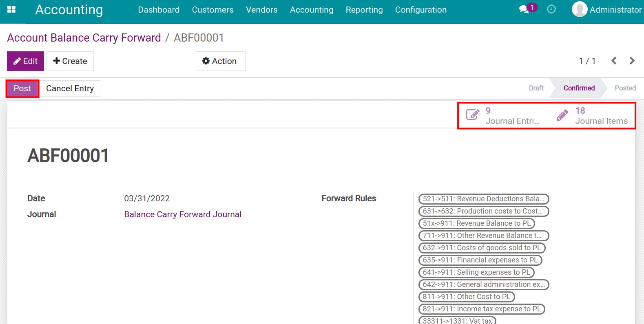Click the 642->911 General administration tag
644x324 pixels.
point(484,284)
